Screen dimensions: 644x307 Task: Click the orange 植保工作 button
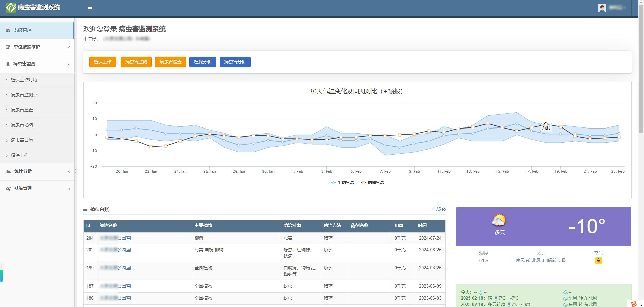click(x=103, y=62)
